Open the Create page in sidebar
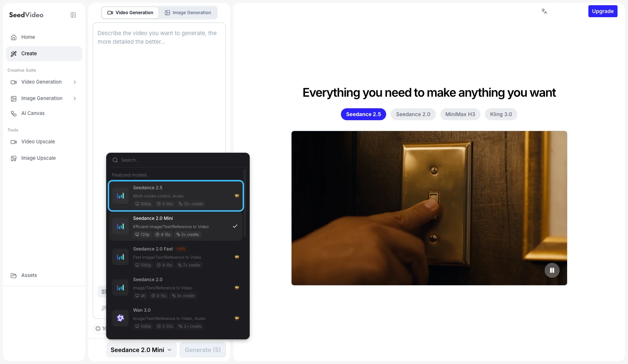Viewport: 628px width, 364px height. 44,53
